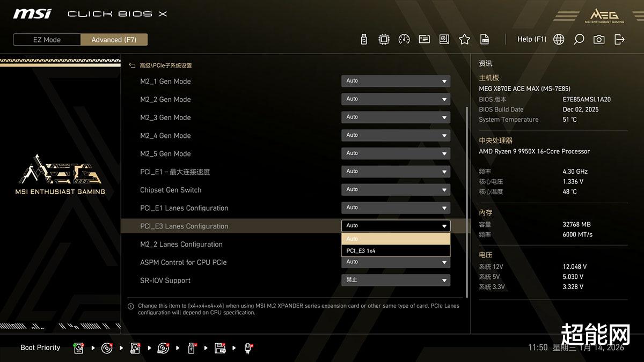Click BIOS version E7E85AMSI.1A20

tap(587, 99)
